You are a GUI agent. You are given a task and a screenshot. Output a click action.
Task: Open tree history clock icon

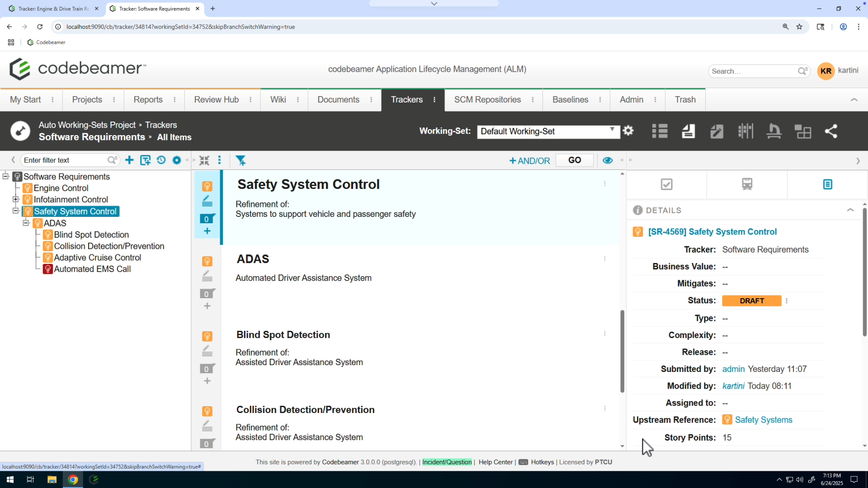pyautogui.click(x=161, y=160)
